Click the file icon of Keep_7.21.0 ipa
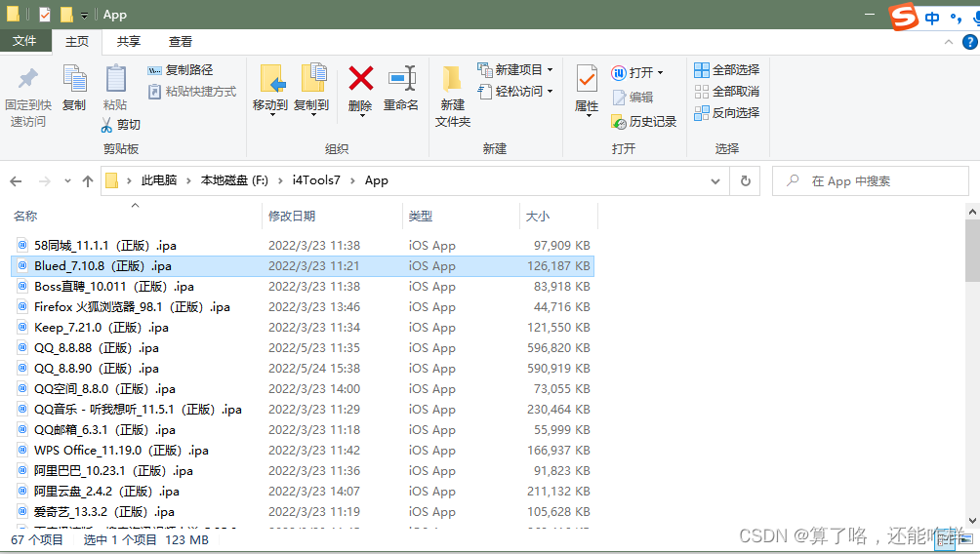 click(22, 328)
